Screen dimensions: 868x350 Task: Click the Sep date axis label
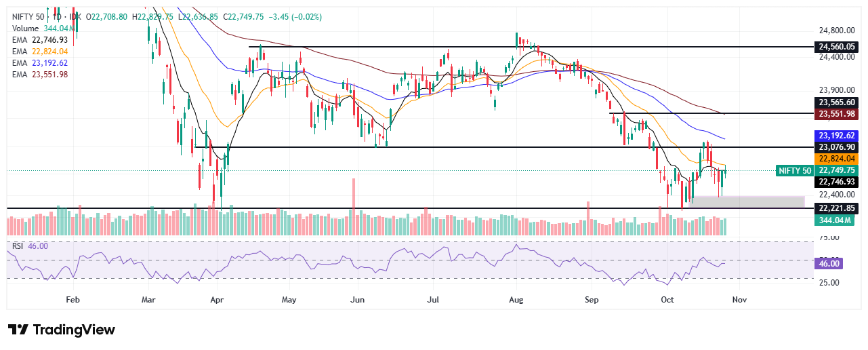point(592,298)
